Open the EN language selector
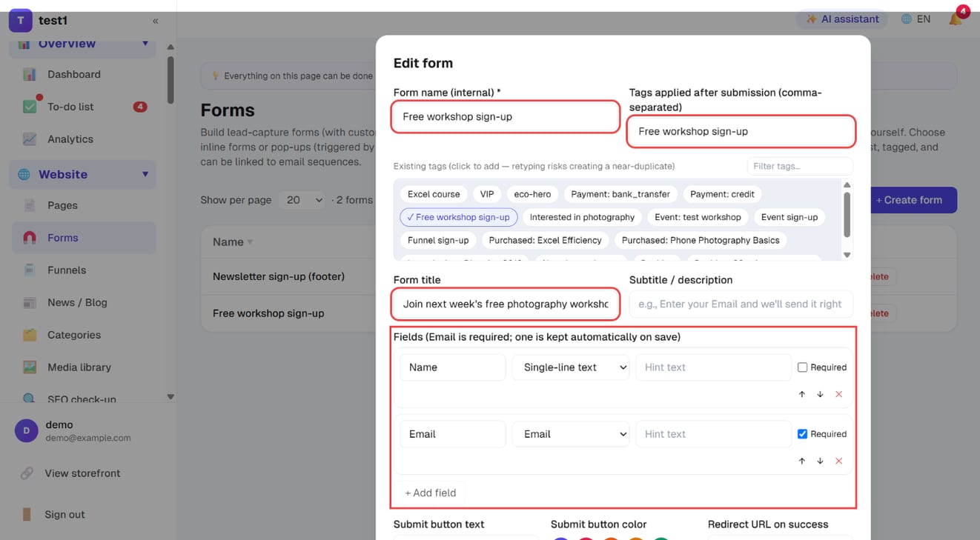 click(916, 19)
